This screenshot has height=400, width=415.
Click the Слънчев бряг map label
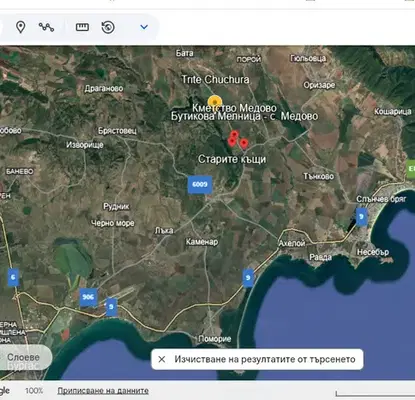[381, 199]
